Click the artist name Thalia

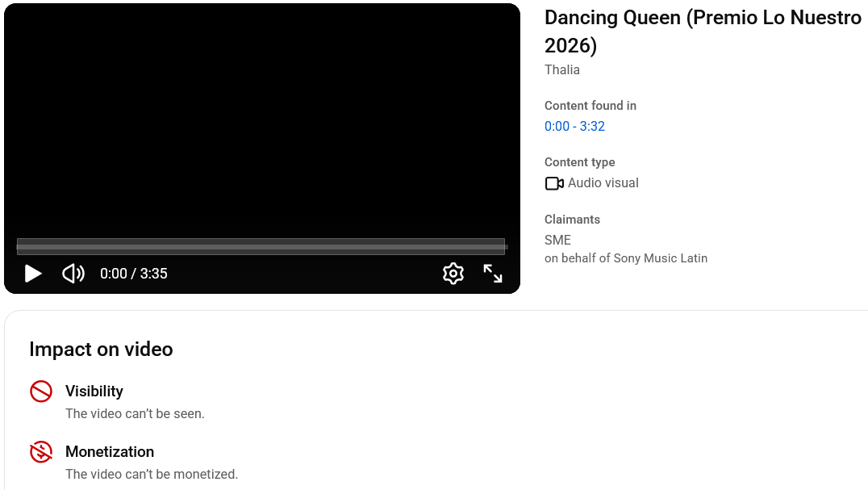[562, 69]
